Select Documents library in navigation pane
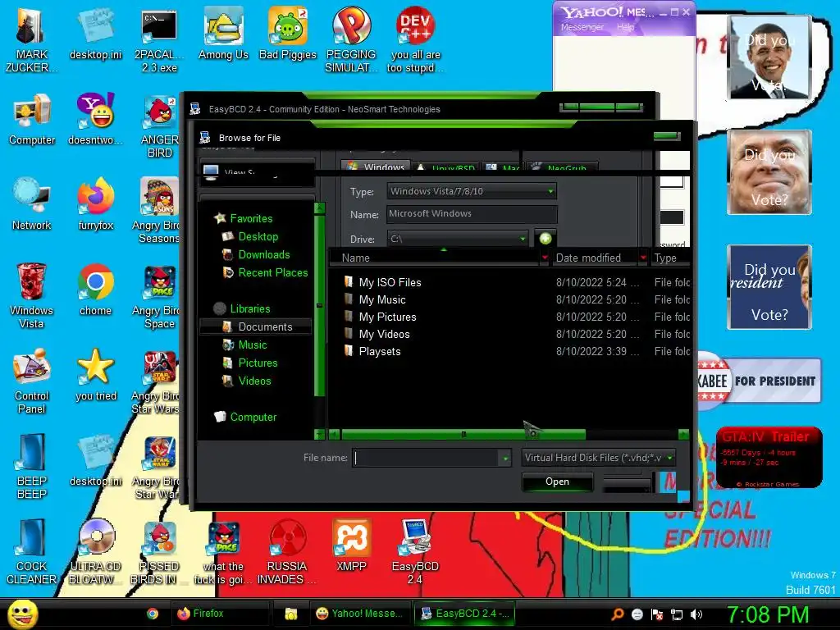The width and height of the screenshot is (840, 630). click(x=256, y=326)
